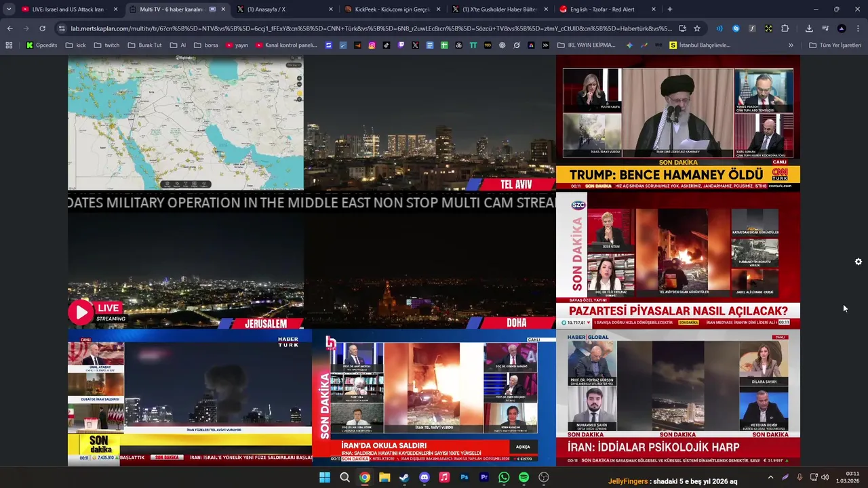This screenshot has height=488, width=868.
Task: Open the Gpcedits bookmark
Action: point(42,45)
